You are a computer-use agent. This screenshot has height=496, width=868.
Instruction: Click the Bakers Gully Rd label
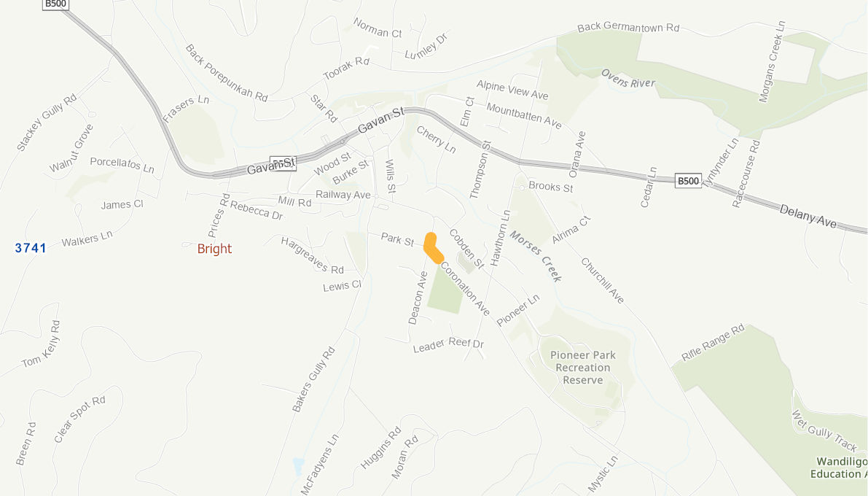(x=314, y=379)
